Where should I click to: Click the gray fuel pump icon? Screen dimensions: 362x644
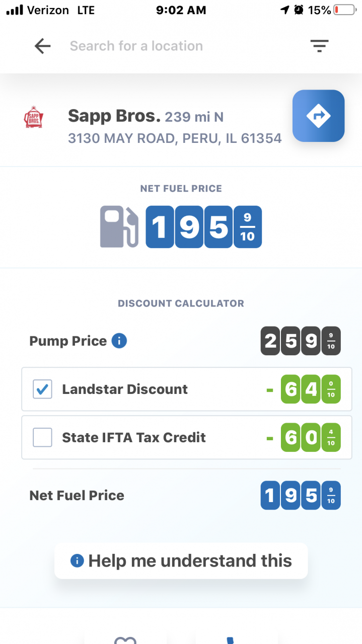pos(119,226)
